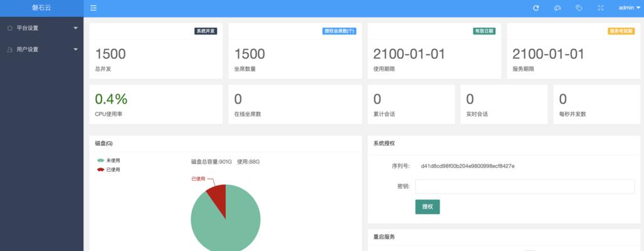The image size is (644, 251).
Task: Click the 实时会话 label
Action: [x=477, y=114]
